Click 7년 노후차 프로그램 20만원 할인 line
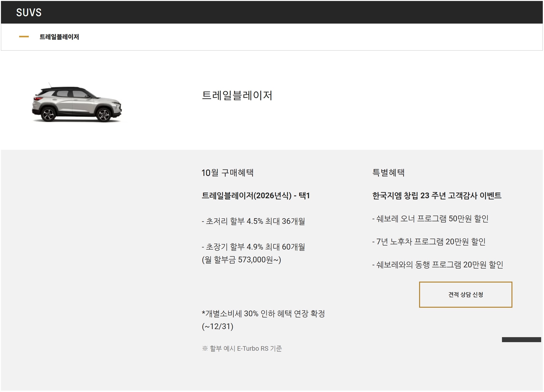 429,242
